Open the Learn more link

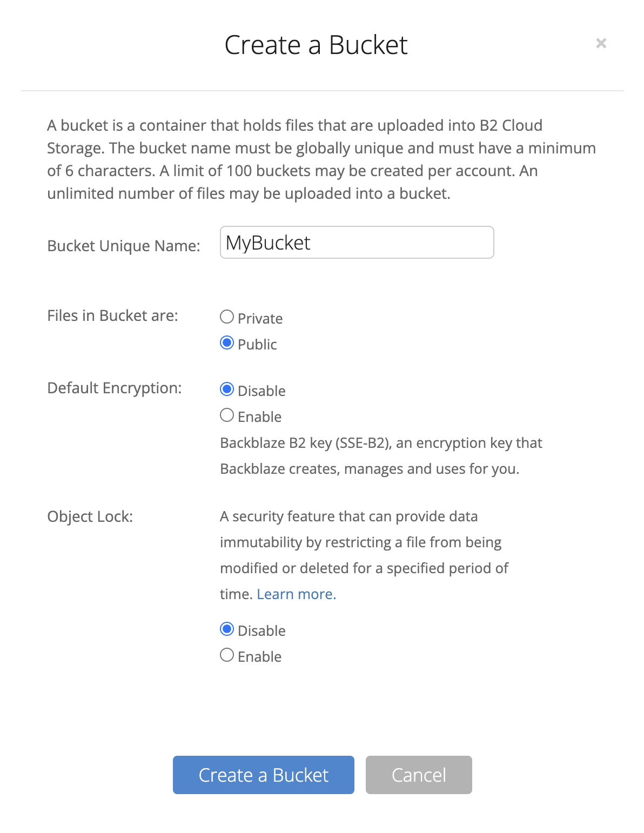296,594
